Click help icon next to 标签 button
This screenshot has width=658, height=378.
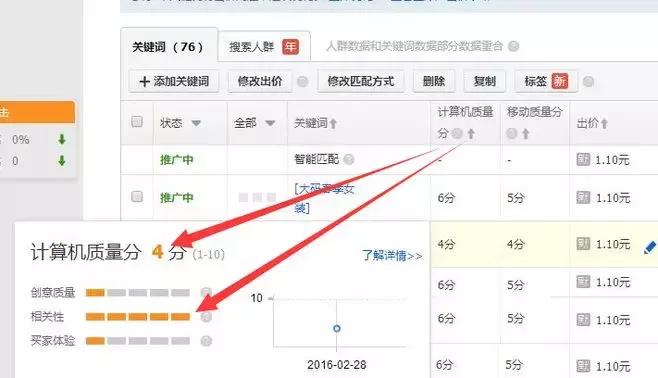point(588,82)
